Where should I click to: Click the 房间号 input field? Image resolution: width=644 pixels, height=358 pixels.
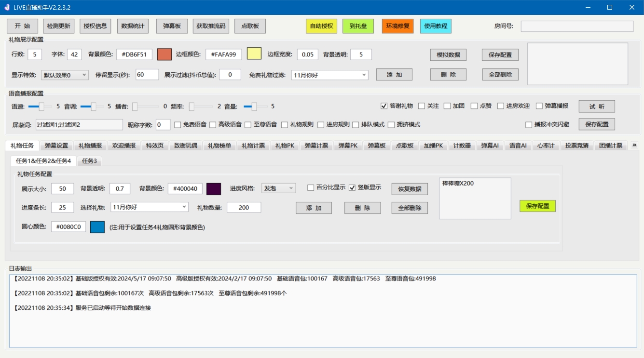tap(577, 26)
